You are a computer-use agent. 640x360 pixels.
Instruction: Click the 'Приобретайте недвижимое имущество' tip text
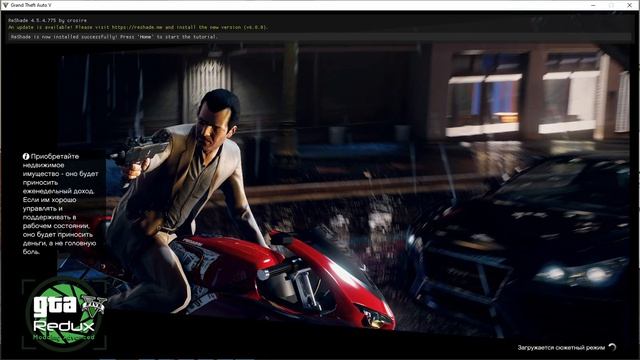[60, 204]
